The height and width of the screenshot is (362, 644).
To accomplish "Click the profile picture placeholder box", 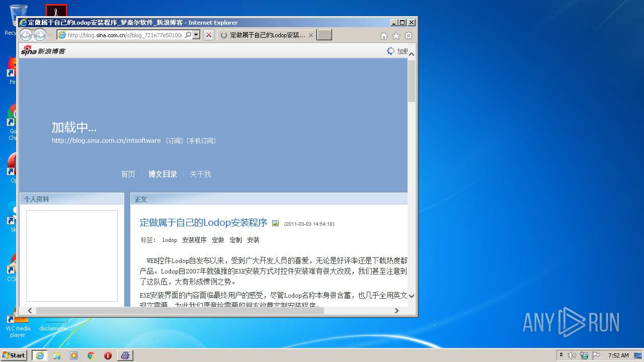I will click(72, 255).
